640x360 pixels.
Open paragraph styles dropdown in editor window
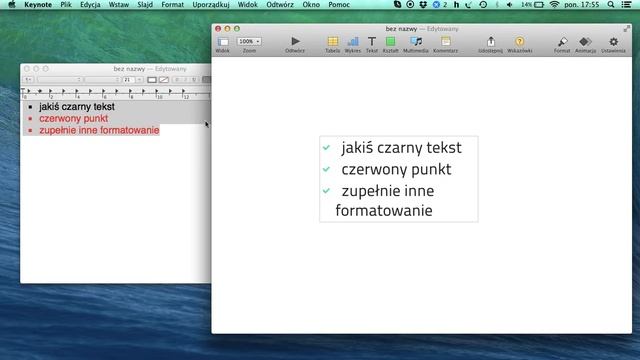pos(28,80)
